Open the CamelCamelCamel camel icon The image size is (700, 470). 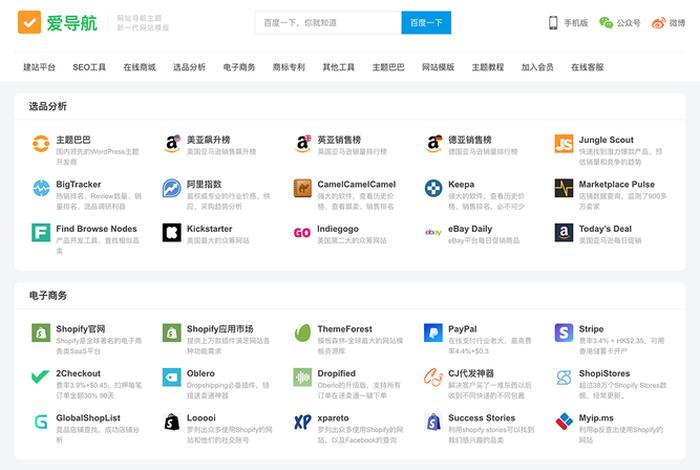tap(303, 188)
